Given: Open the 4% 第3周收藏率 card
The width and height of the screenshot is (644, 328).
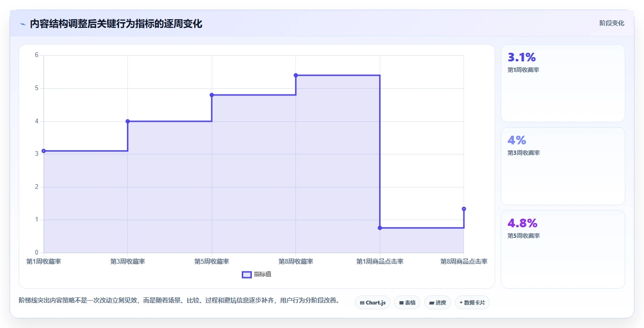Looking at the screenshot, I should [563, 166].
